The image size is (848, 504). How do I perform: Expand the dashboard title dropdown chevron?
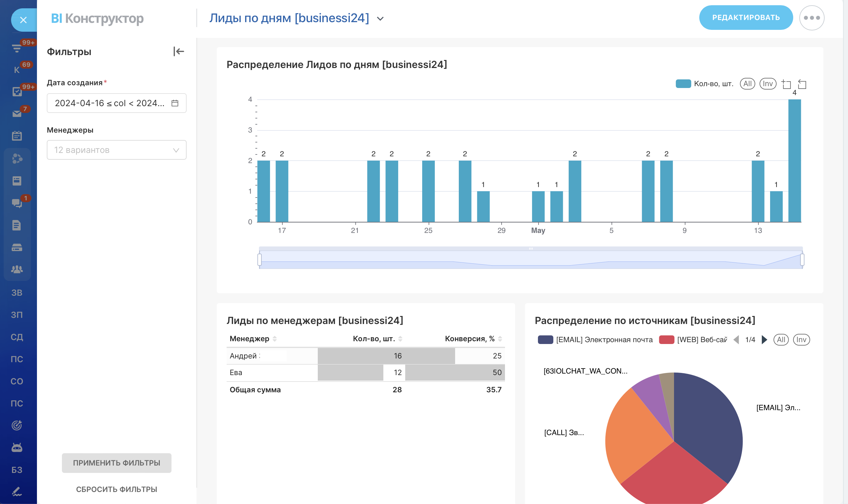[x=380, y=19]
